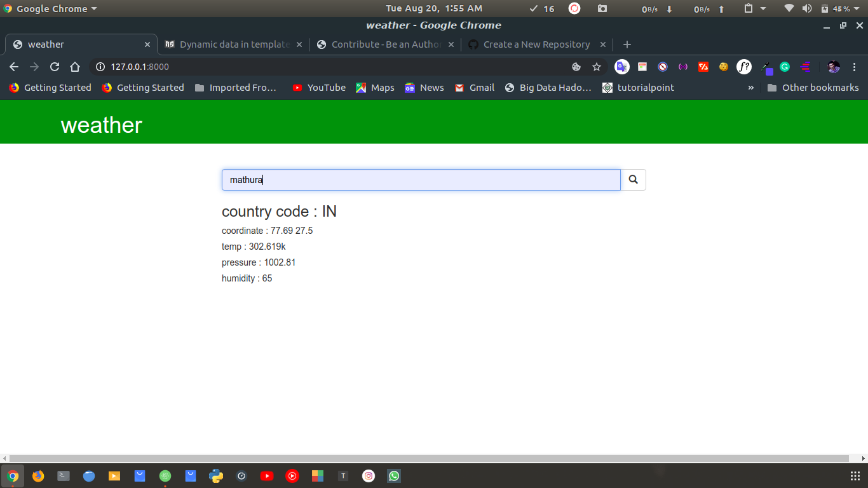Open the purple broadcast signal extension

click(x=683, y=67)
